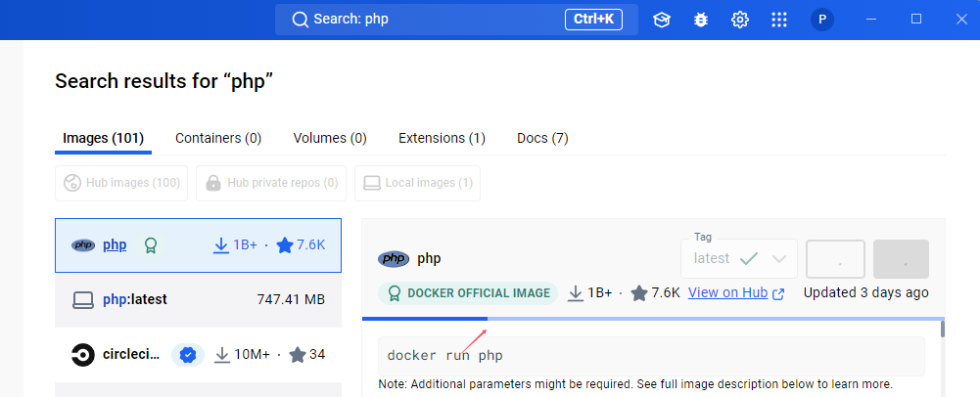The height and width of the screenshot is (397, 980).
Task: Switch to the Extensions (1) tab
Action: [442, 138]
